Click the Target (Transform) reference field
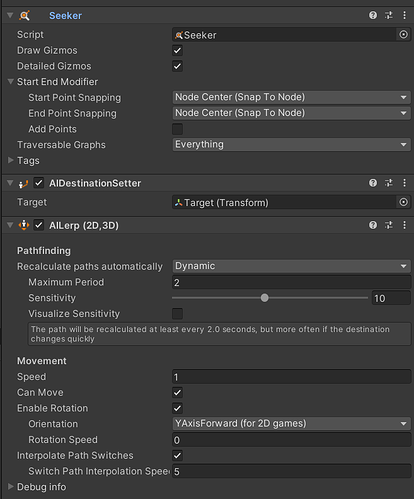 point(284,202)
